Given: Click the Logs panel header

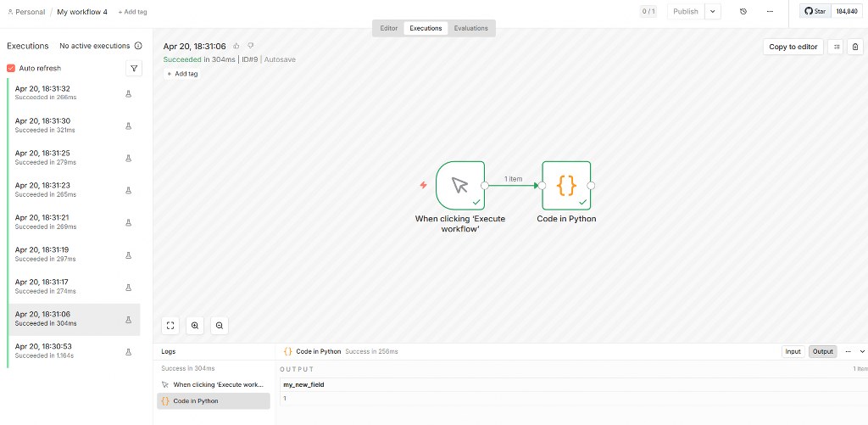Looking at the screenshot, I should click(169, 351).
